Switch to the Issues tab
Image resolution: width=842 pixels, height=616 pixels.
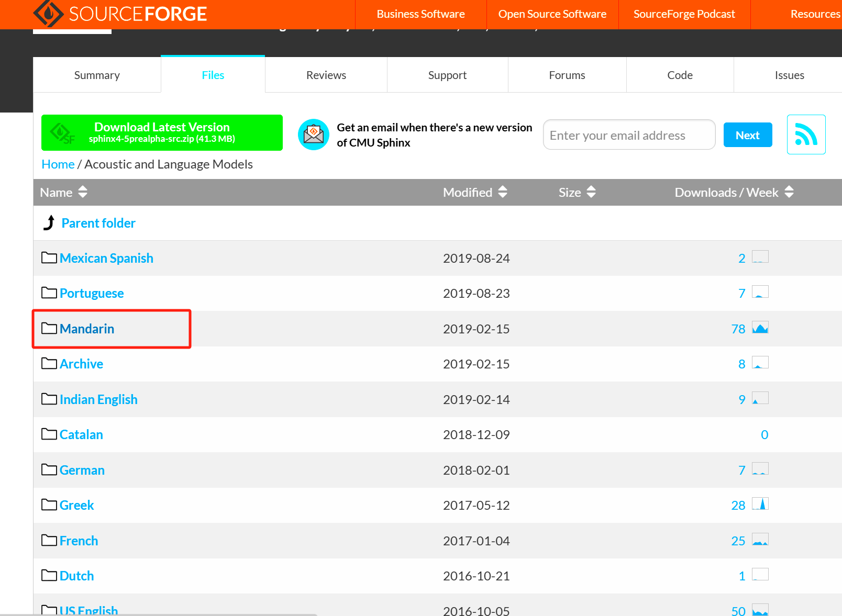point(789,75)
